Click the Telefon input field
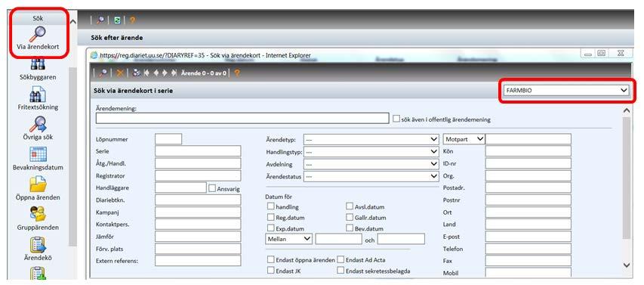The height and width of the screenshot is (285, 644). pos(528,249)
